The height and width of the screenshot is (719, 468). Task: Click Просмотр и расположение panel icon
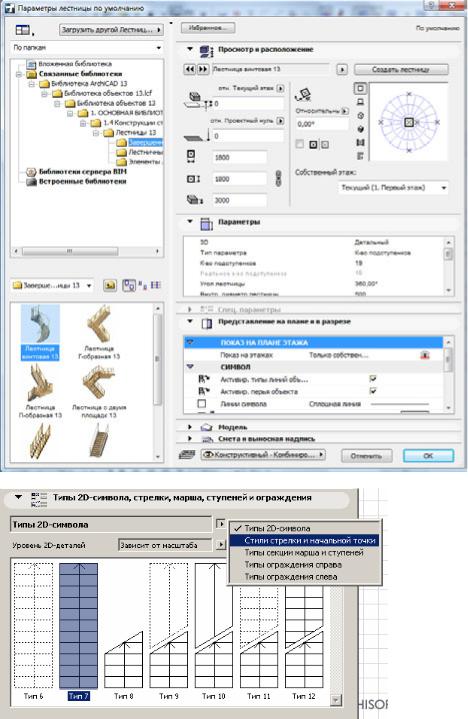point(207,50)
